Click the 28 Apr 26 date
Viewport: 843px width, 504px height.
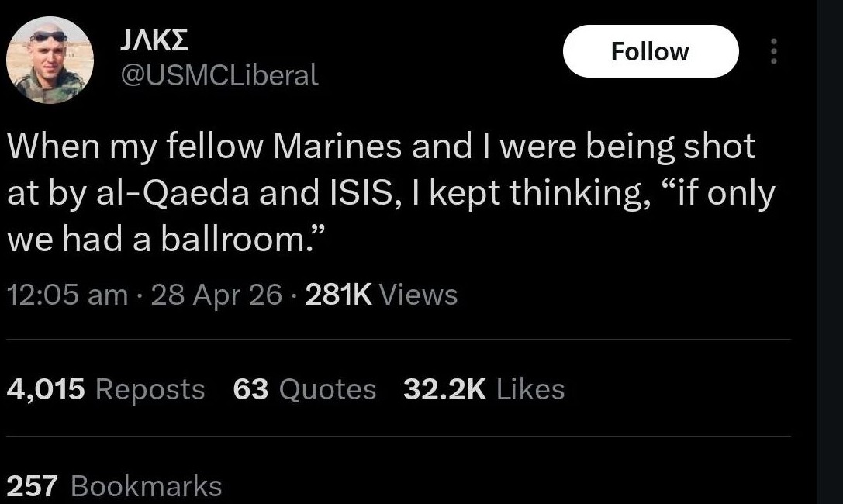216,295
